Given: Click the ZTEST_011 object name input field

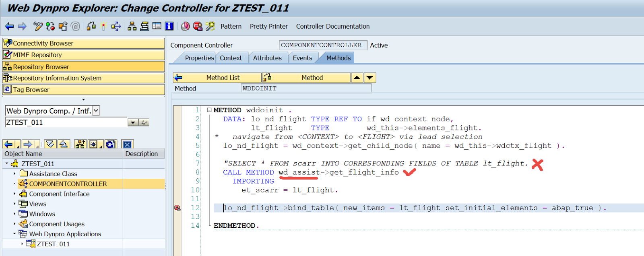Looking at the screenshot, I should [66, 122].
